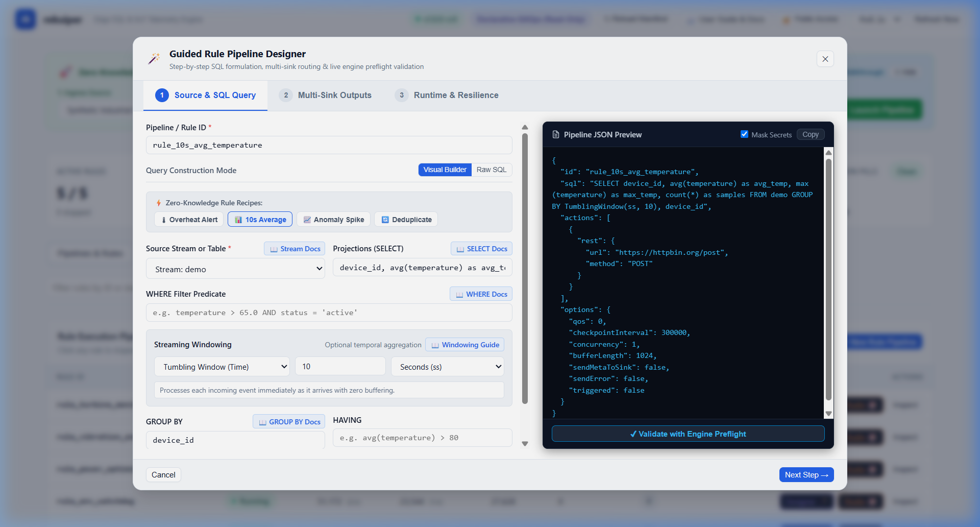Viewport: 980px width, 527px height.
Task: Click the window length value 10 field
Action: [340, 366]
